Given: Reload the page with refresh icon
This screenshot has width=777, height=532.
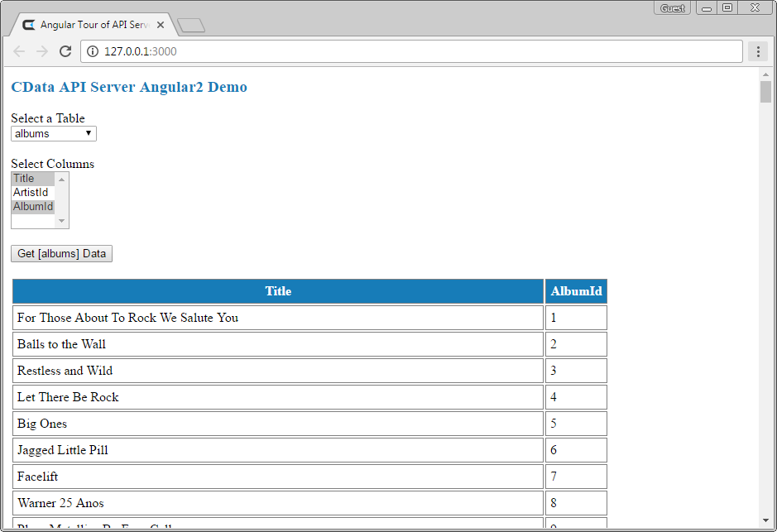Looking at the screenshot, I should click(x=65, y=51).
